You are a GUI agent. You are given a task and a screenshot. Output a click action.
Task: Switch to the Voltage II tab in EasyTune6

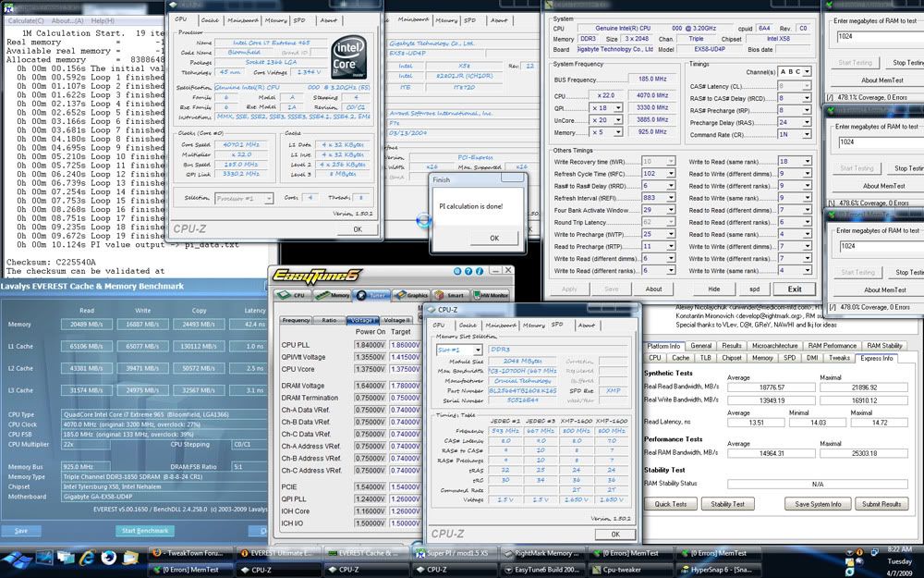click(397, 320)
